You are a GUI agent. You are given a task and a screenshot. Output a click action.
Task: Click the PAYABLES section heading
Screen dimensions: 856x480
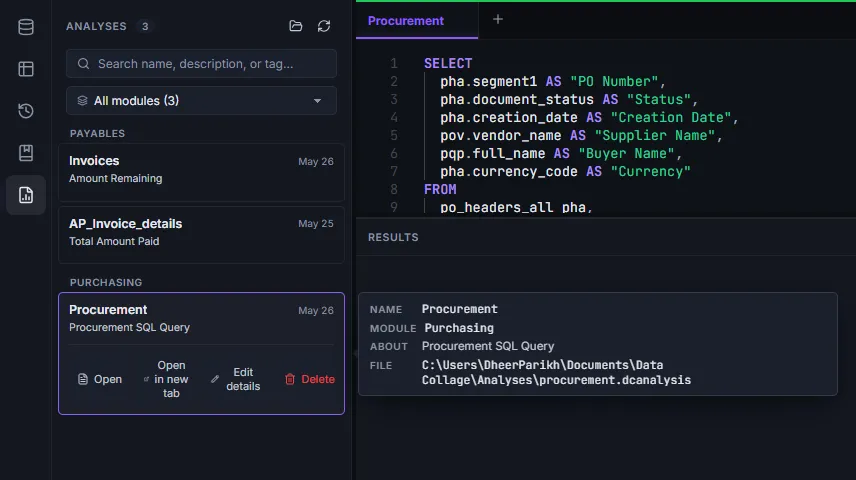97,134
